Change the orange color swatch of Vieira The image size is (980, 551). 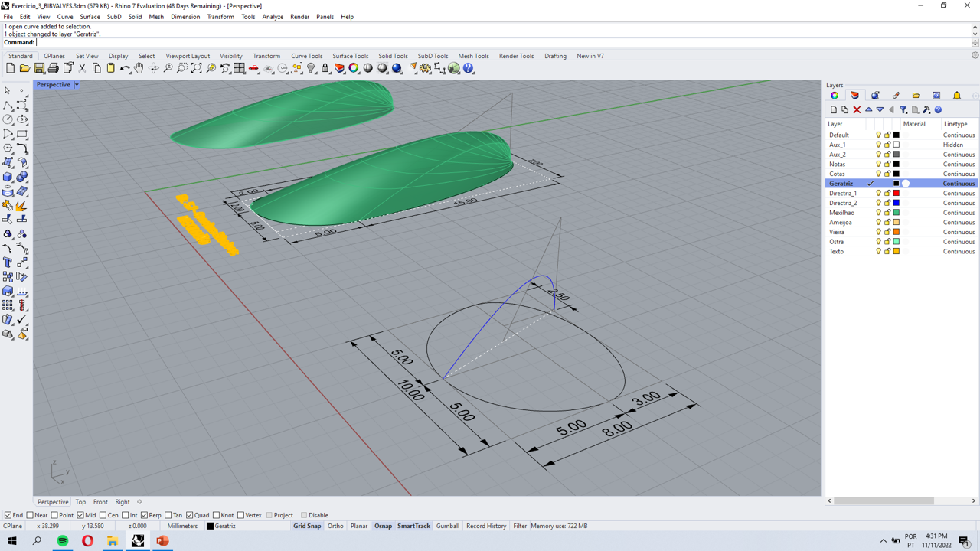coord(897,233)
